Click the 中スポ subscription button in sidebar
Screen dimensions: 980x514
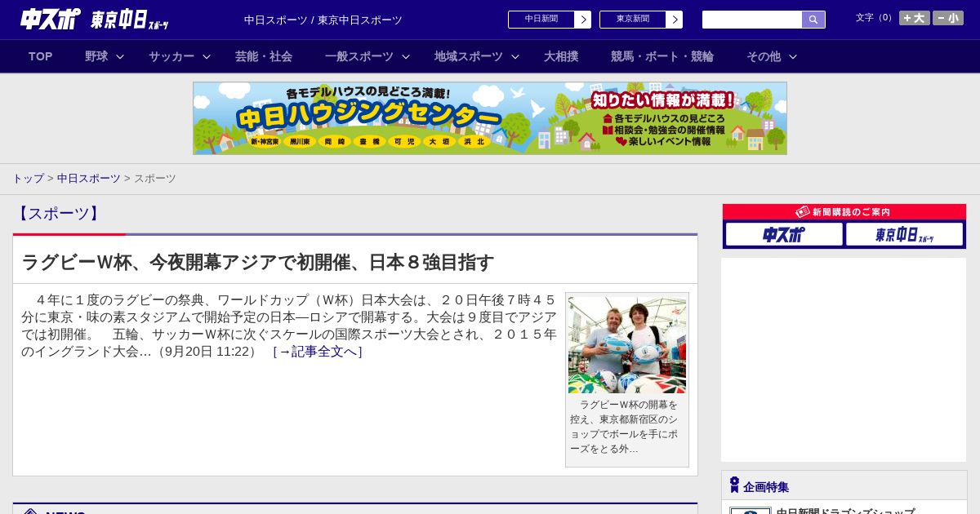pos(784,234)
